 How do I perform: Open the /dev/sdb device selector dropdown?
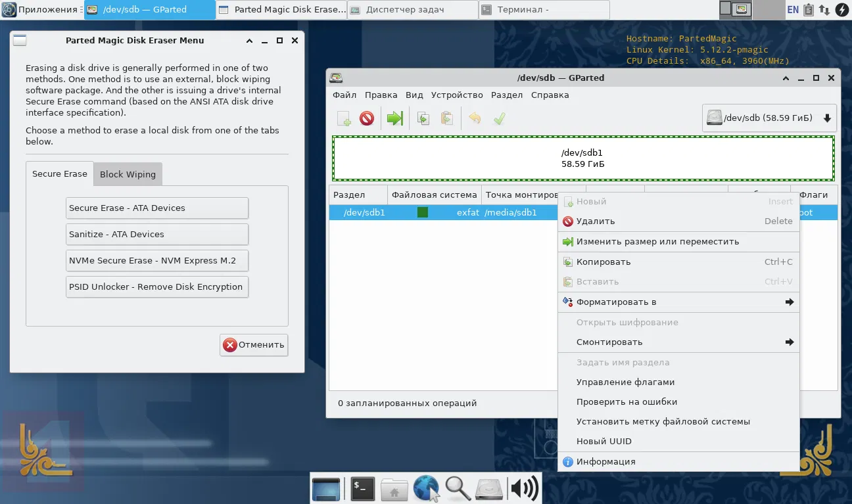(769, 118)
